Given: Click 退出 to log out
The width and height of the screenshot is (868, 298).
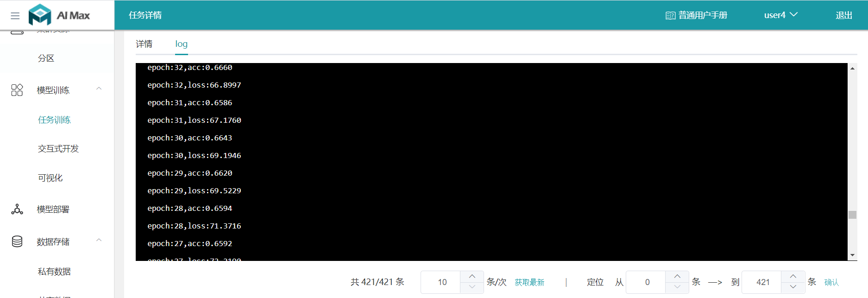Looking at the screenshot, I should pyautogui.click(x=844, y=15).
